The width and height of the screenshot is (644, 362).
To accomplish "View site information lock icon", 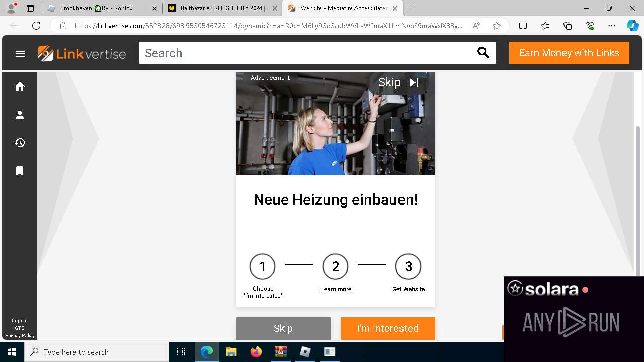I will point(63,26).
